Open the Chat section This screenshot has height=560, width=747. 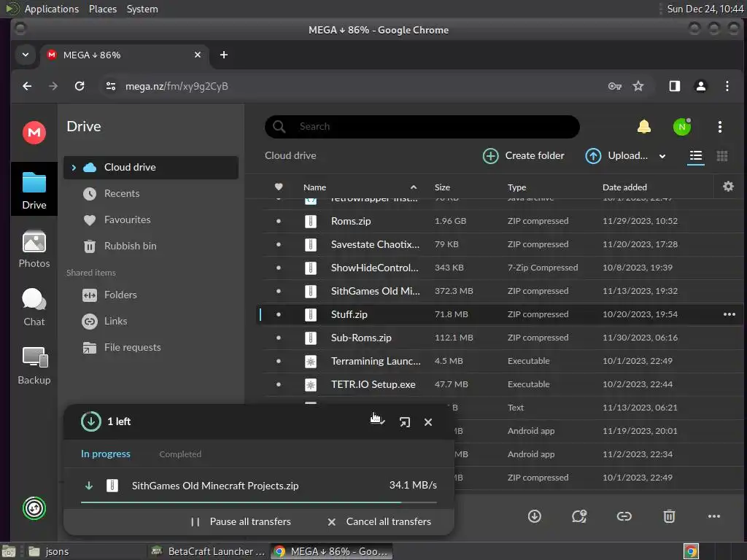click(34, 307)
